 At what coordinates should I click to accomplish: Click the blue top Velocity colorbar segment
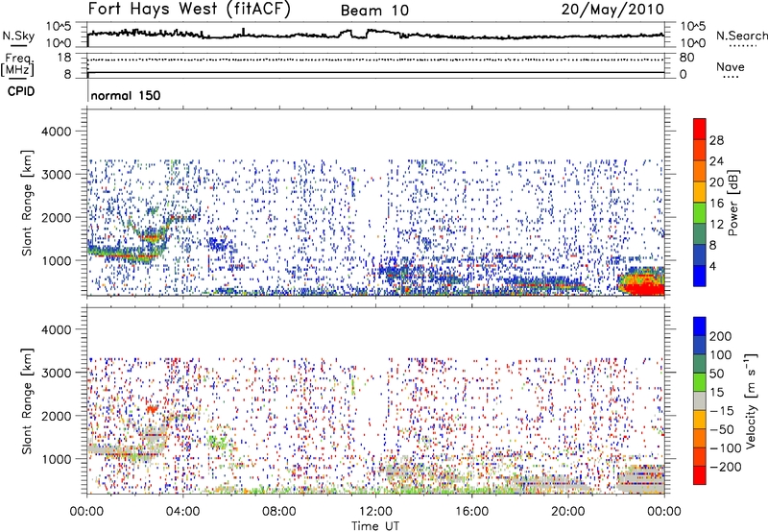[x=700, y=326]
